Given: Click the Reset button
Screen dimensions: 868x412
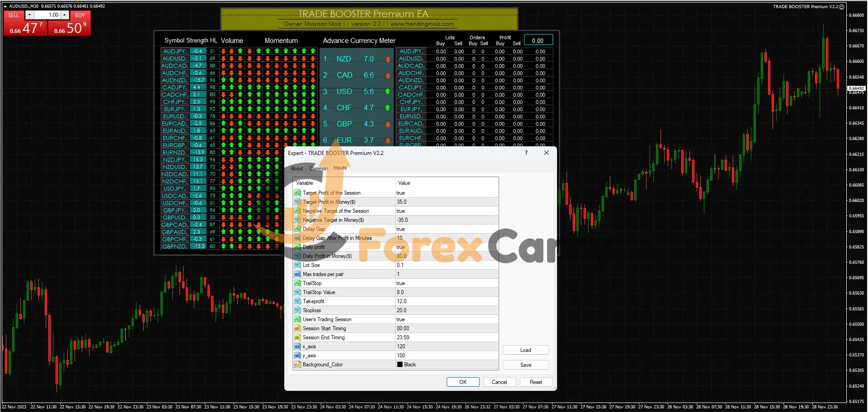Looking at the screenshot, I should (536, 382).
